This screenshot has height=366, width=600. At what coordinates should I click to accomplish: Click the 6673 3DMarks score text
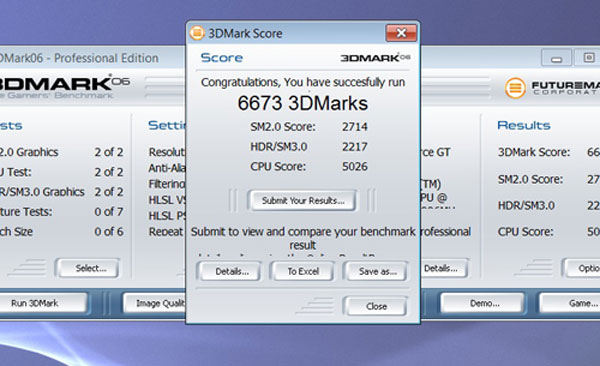tap(302, 103)
